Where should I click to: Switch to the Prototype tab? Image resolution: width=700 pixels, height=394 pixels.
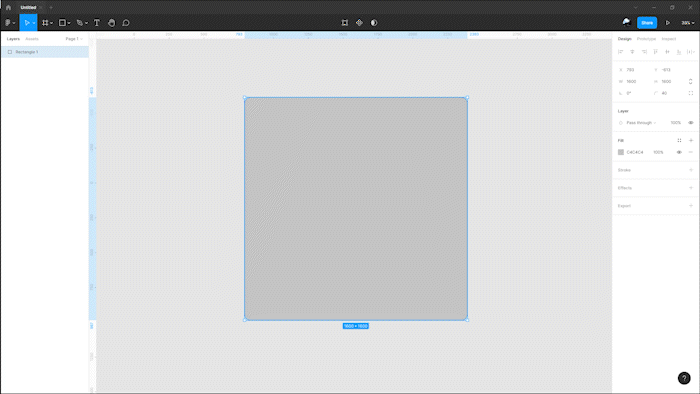click(x=646, y=39)
